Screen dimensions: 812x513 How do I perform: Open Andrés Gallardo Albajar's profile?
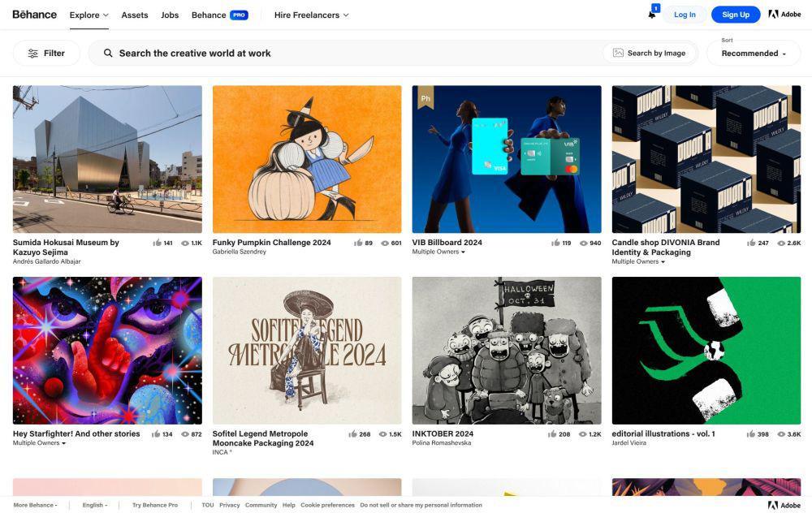tap(46, 261)
